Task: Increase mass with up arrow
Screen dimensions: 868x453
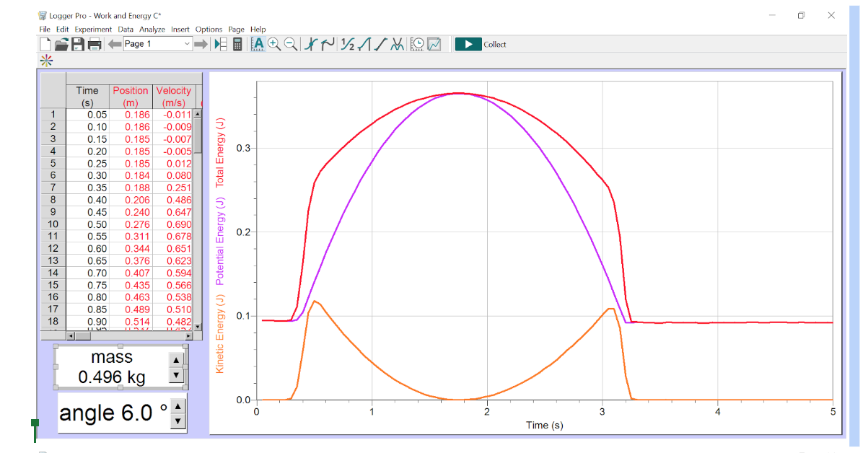Action: tap(176, 361)
